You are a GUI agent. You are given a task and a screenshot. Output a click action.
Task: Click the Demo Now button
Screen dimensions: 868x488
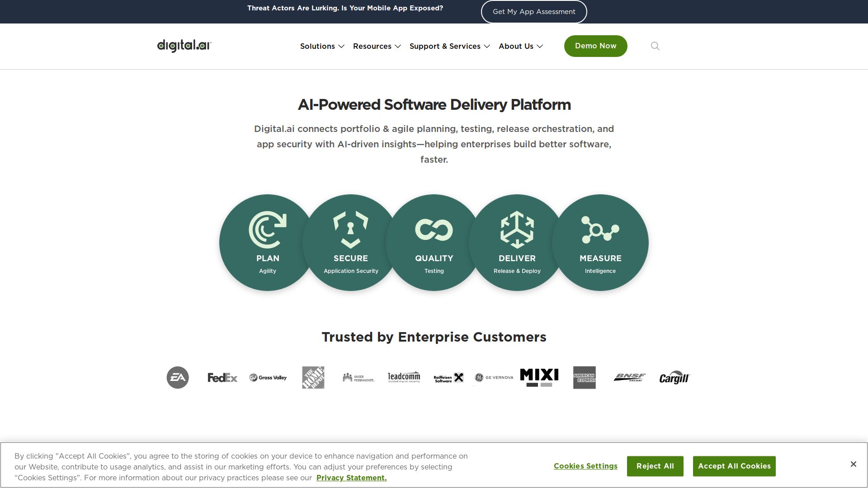(595, 46)
